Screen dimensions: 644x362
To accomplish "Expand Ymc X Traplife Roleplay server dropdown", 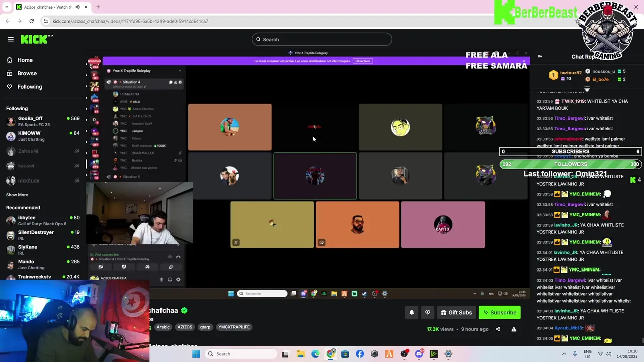I will 180,71.
